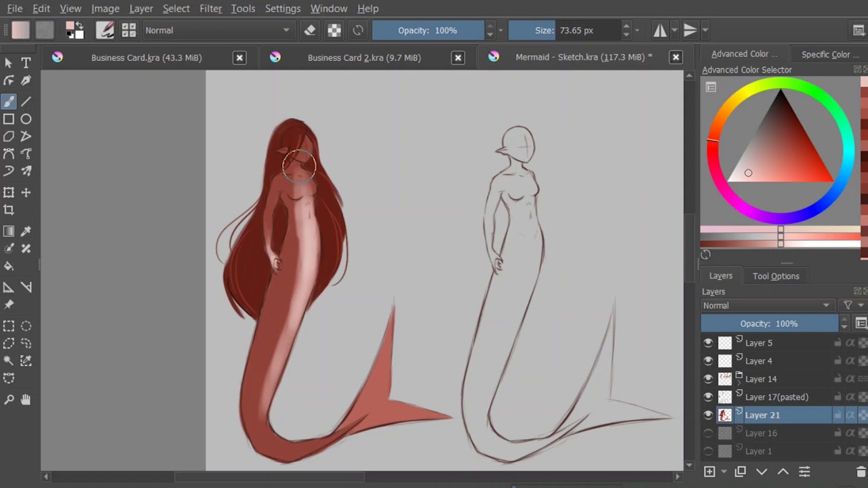Select the Multibrush tool
868x488 pixels.
pyautogui.click(x=26, y=171)
